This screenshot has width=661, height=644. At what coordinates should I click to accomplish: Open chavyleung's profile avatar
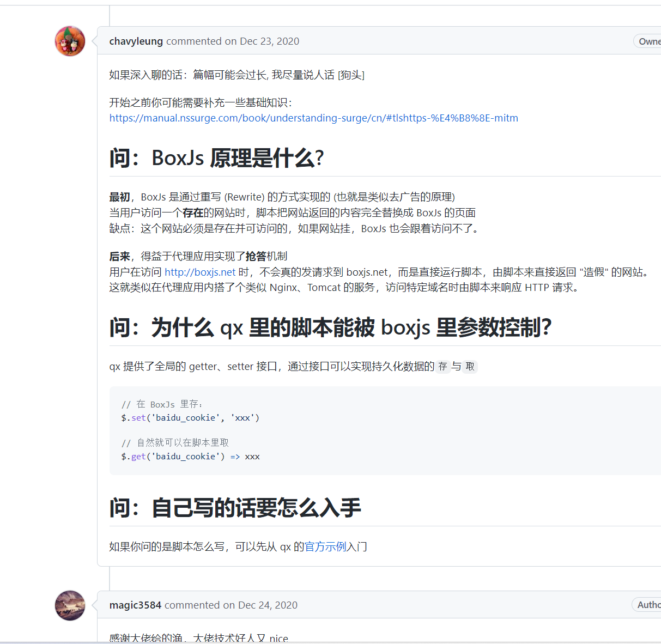[x=69, y=41]
